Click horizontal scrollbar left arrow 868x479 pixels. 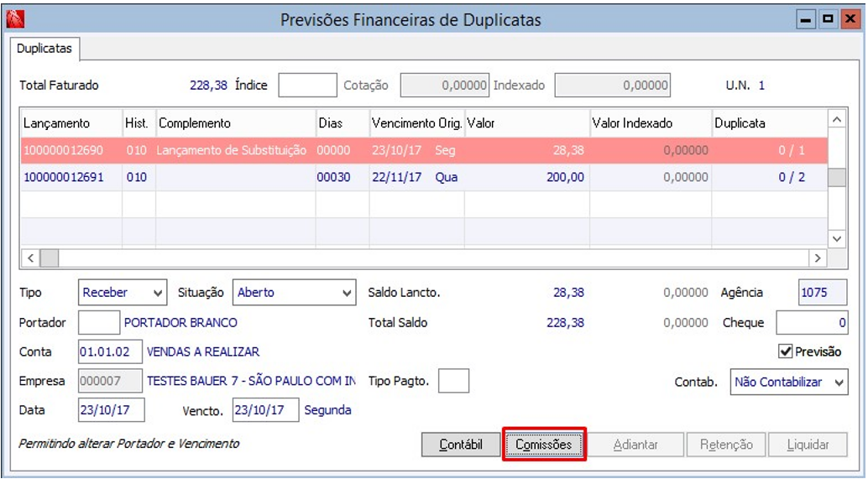[x=30, y=258]
